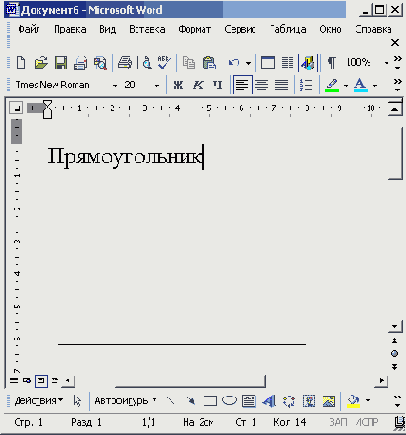This screenshot has height=435, width=406.
Task: Toggle bold formatting (Ж)
Action: (x=178, y=85)
